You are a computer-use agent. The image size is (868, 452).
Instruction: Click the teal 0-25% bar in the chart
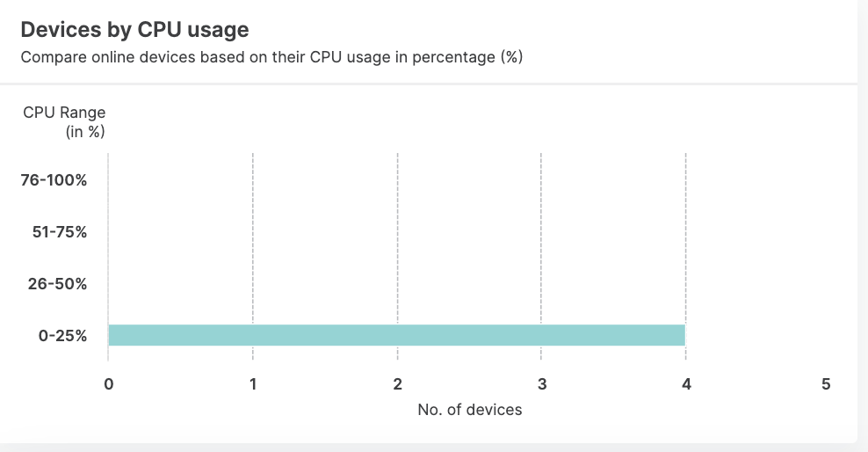tap(396, 335)
